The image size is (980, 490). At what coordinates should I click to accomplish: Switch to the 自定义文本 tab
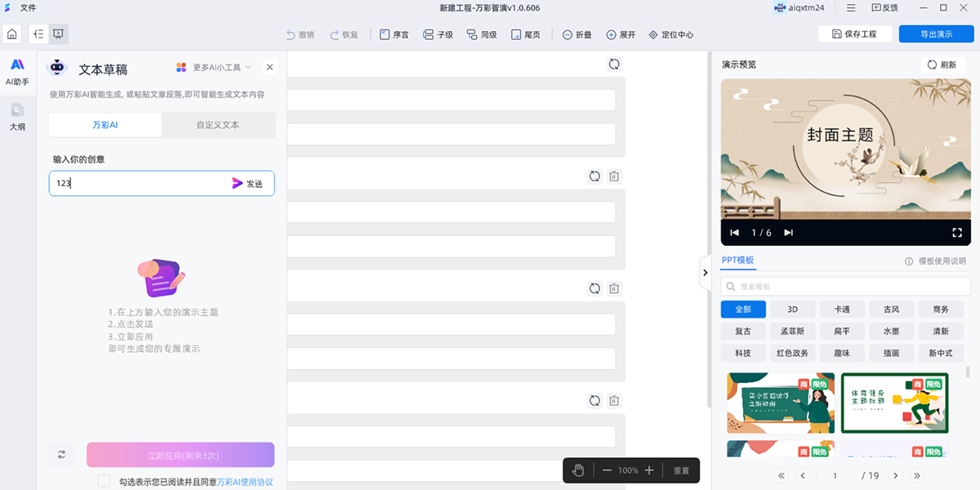[218, 125]
